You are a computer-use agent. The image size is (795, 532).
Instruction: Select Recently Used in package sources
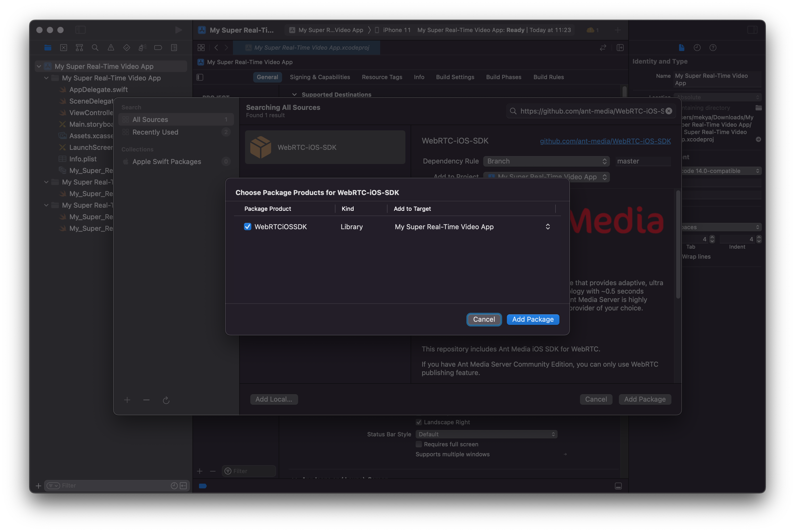tap(176, 132)
